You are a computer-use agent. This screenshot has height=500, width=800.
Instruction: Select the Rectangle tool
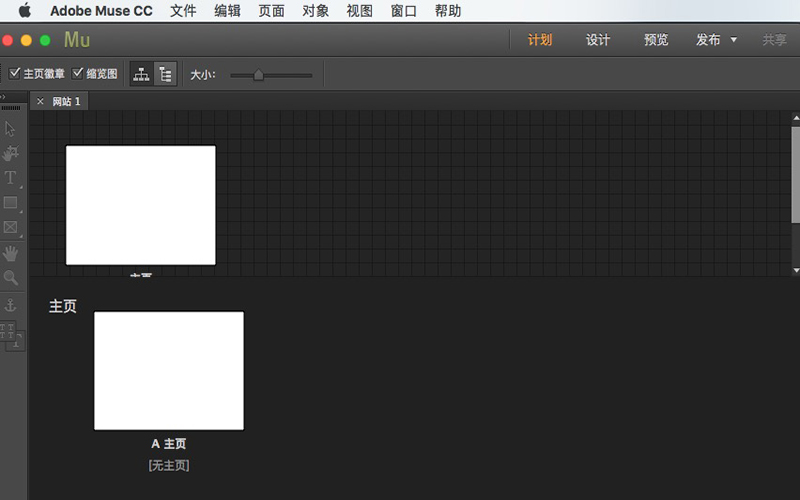click(10, 203)
